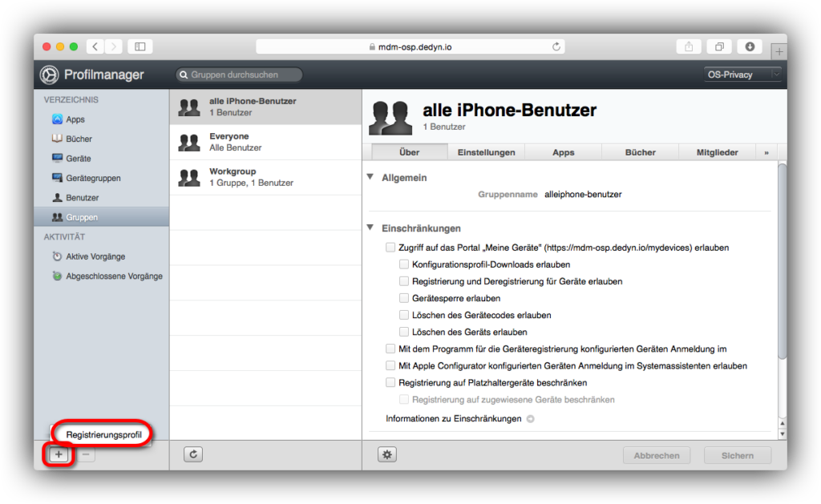Viewport: 821px width, 504px height.
Task: Click the plus add button
Action: (59, 454)
